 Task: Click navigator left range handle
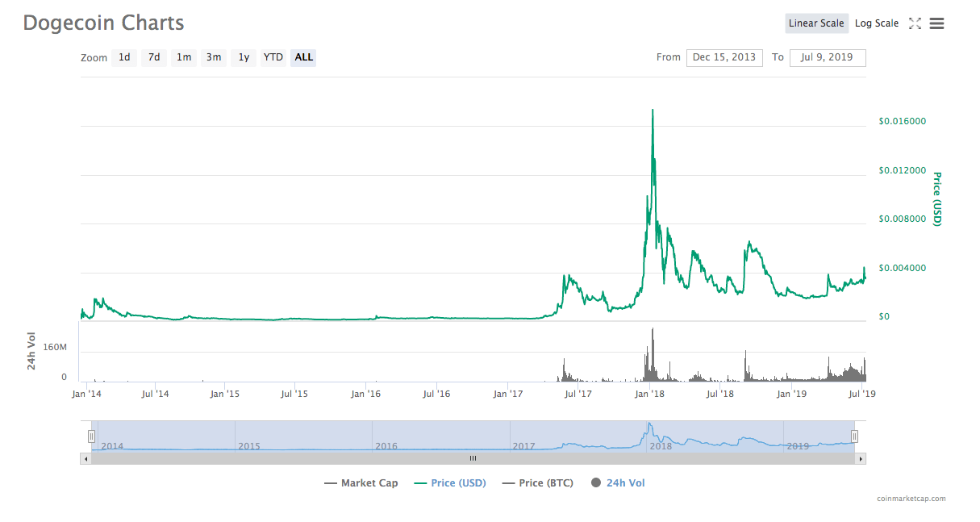[91, 436]
